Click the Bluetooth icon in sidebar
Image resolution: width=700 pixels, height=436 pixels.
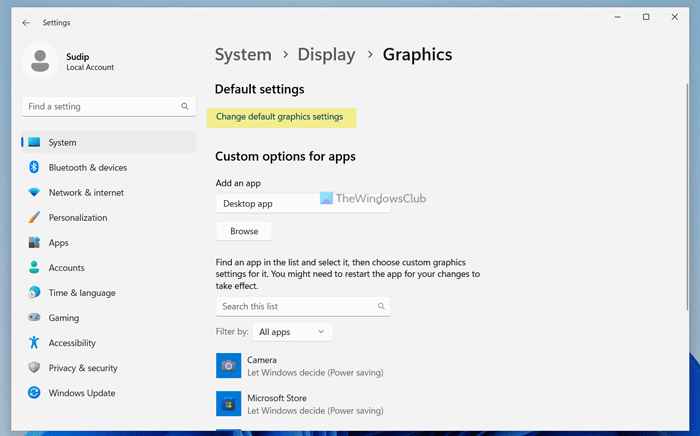(x=34, y=167)
